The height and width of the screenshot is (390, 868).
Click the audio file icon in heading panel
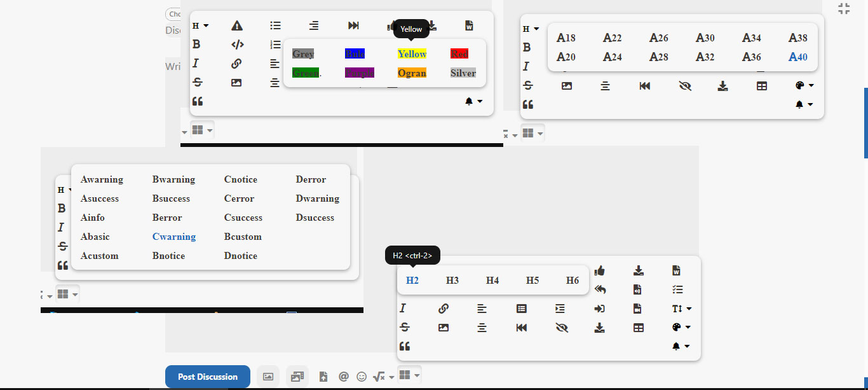[x=637, y=289]
